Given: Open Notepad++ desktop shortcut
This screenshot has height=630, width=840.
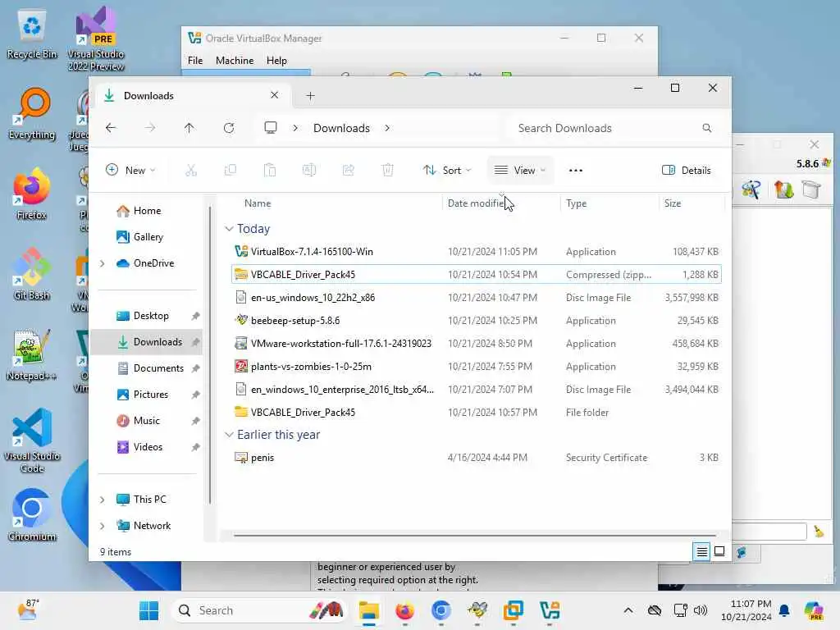Looking at the screenshot, I should [32, 355].
